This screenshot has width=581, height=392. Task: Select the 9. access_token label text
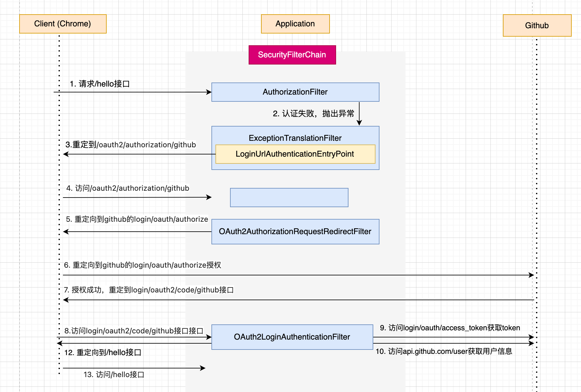pyautogui.click(x=450, y=328)
